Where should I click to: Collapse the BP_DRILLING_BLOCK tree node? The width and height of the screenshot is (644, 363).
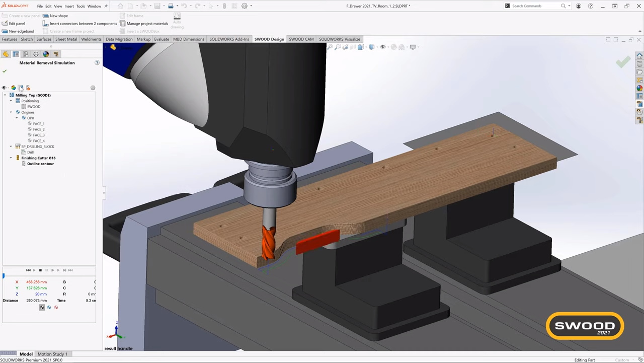(x=11, y=147)
